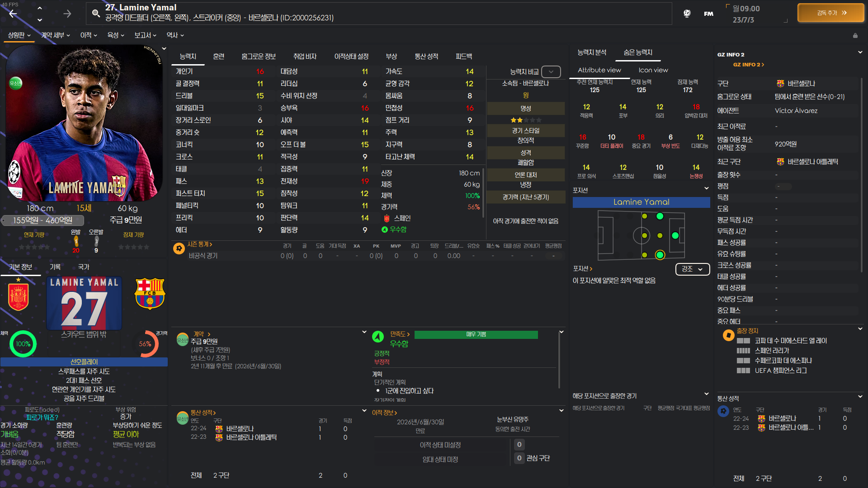
Task: Open the 이적 menu
Action: 89,35
